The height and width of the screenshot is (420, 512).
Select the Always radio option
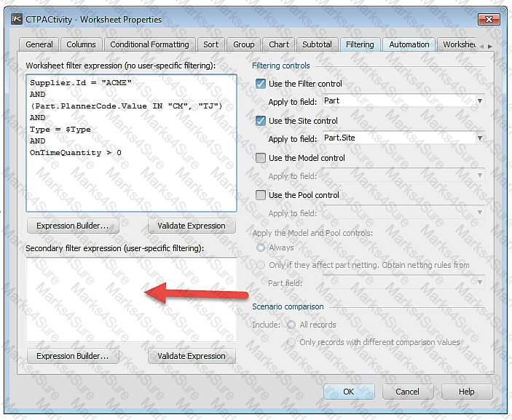tap(261, 247)
